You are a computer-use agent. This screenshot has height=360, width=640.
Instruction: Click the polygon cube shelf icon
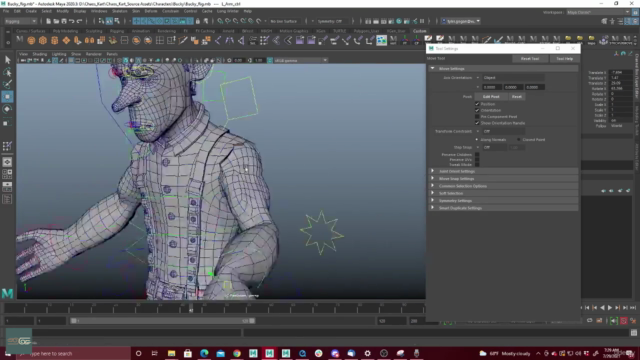coord(43,40)
